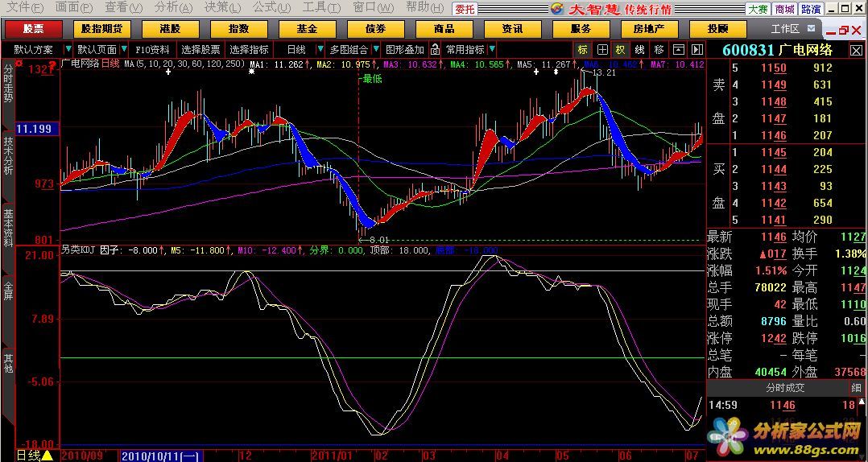Expand the 多图组合 dropdown arrow
Image resolution: width=868 pixels, height=462 pixels.
pyautogui.click(x=377, y=49)
